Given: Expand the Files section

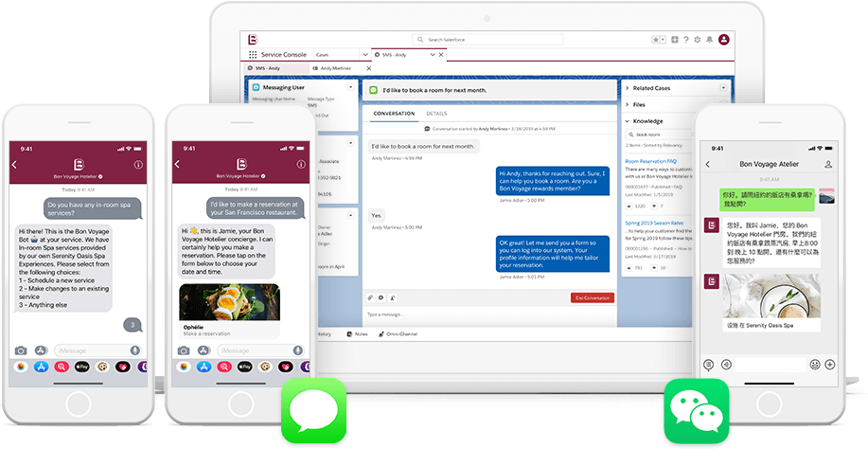Looking at the screenshot, I should (x=628, y=104).
